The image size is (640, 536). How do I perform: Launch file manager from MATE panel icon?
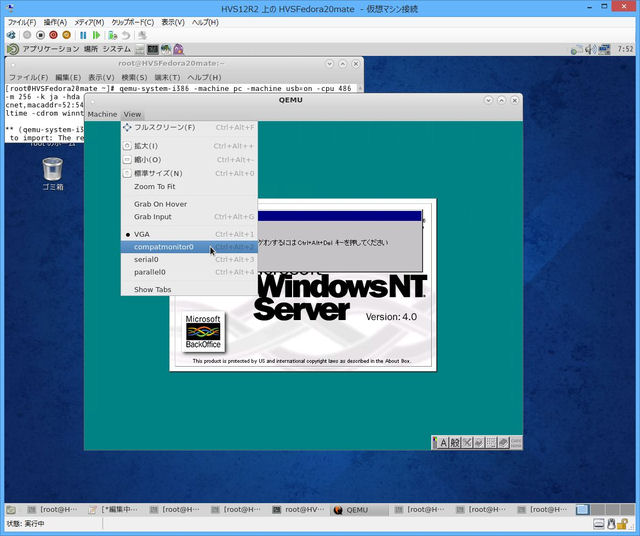tap(140, 49)
